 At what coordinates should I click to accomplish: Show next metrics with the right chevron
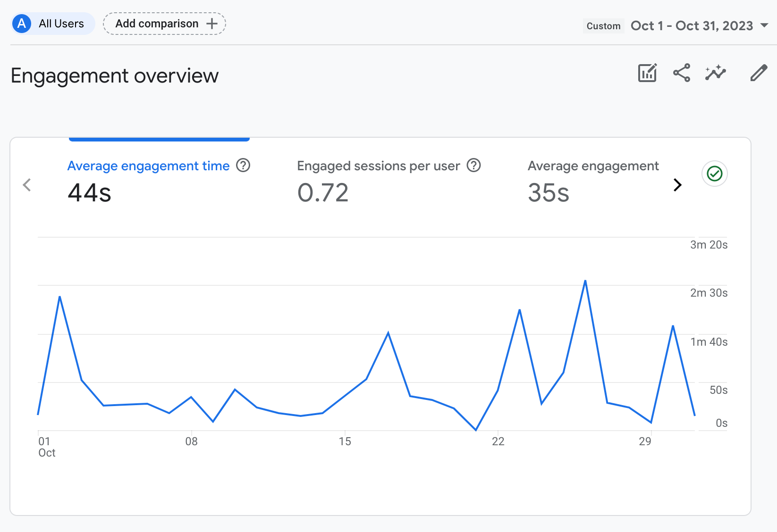coord(677,185)
